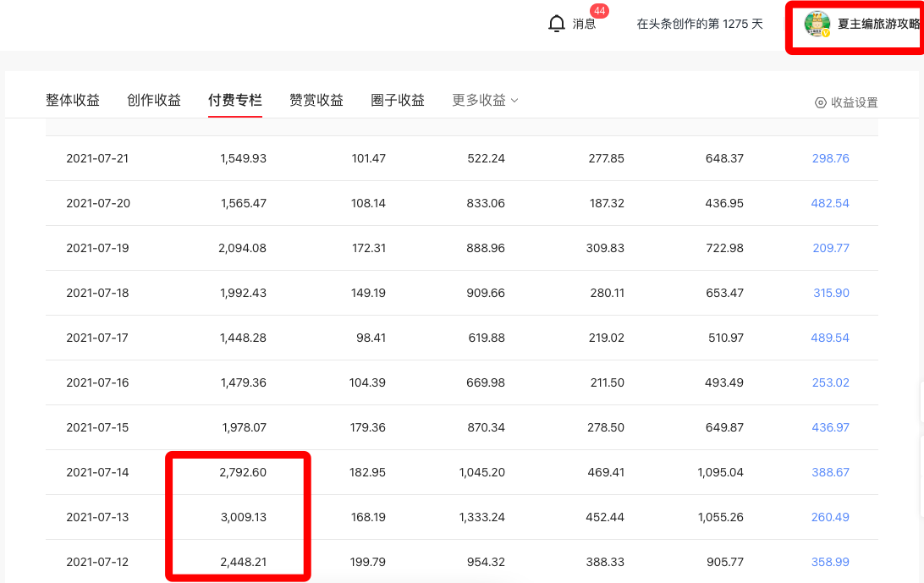Click the currently active 付费专栏 tab

coord(234,99)
